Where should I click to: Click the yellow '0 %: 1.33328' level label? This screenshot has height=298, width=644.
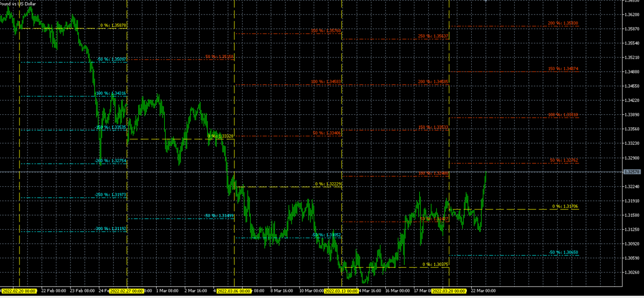click(221, 136)
